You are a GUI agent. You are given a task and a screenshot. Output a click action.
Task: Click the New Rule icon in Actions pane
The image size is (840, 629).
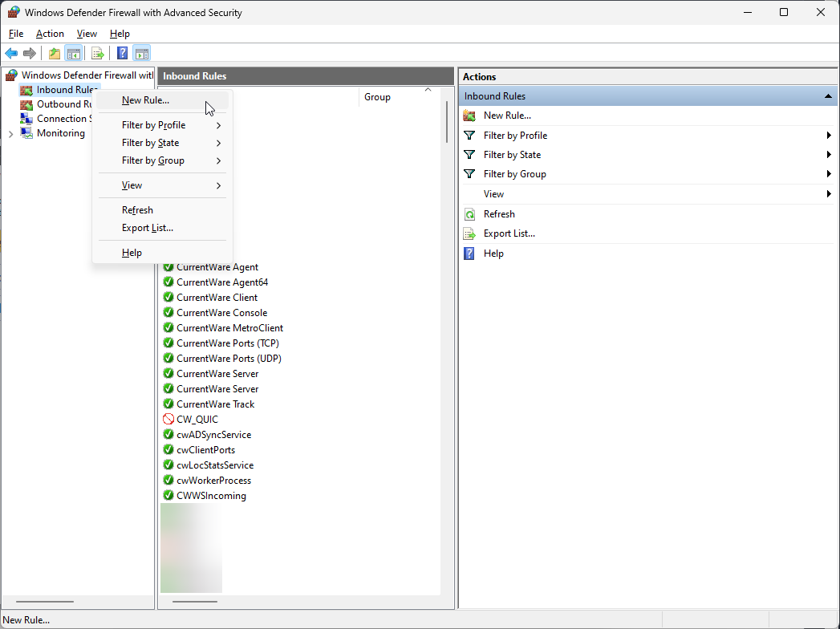(x=469, y=116)
